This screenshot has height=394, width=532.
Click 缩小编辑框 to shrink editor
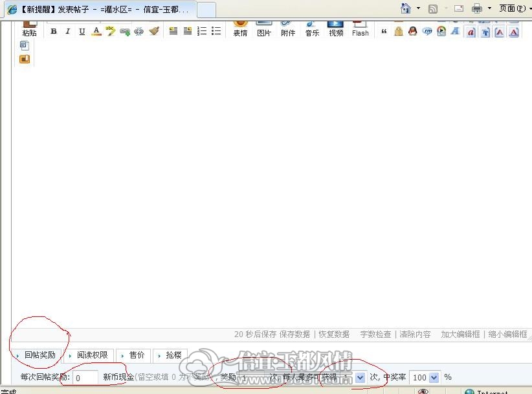point(508,334)
